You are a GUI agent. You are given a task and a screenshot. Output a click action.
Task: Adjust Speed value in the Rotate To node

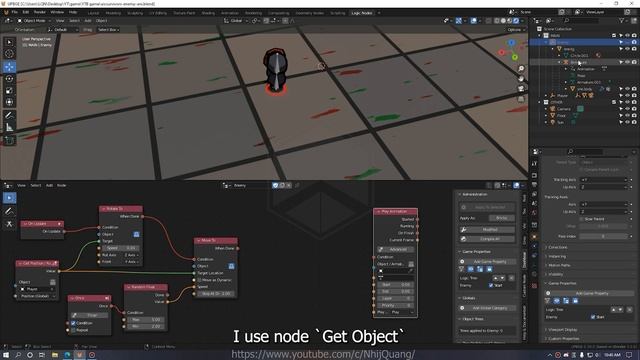(120, 248)
